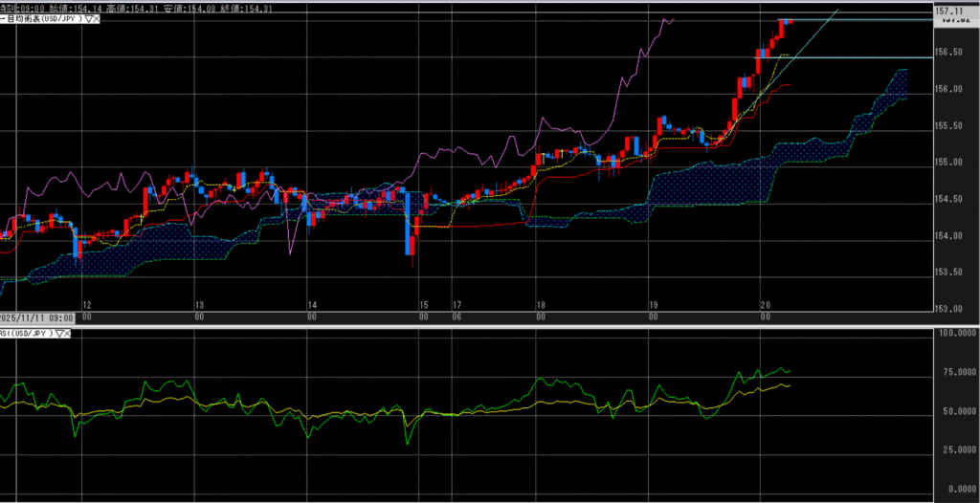Click the date marker 18 on time axis
Image resolution: width=980 pixels, height=503 pixels.
541,304
